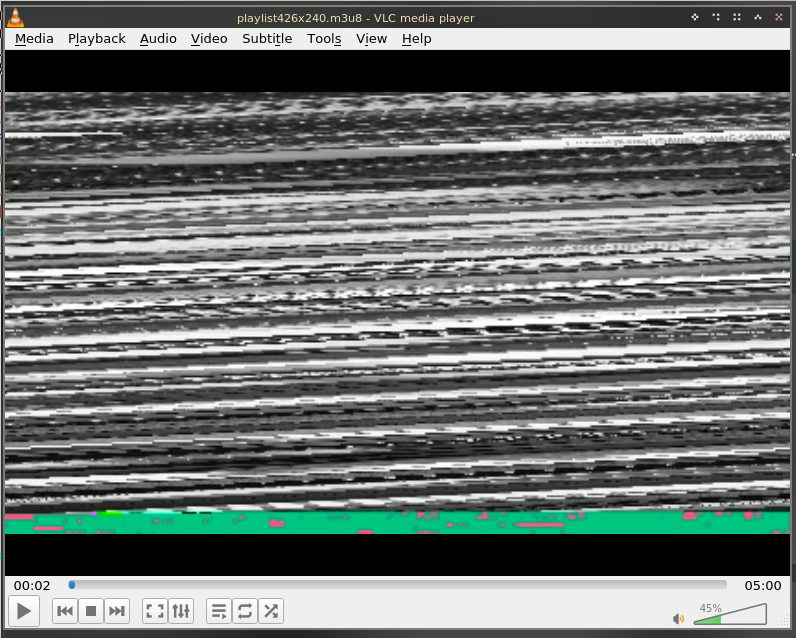Screen dimensions: 796x638
Task: Click the blue seek handle
Action: 72,585
